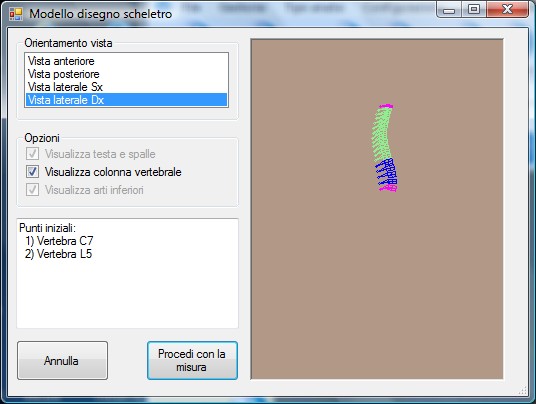Maximize the Modello disegno scheletro window
This screenshot has width=536, height=404.
coord(474,10)
